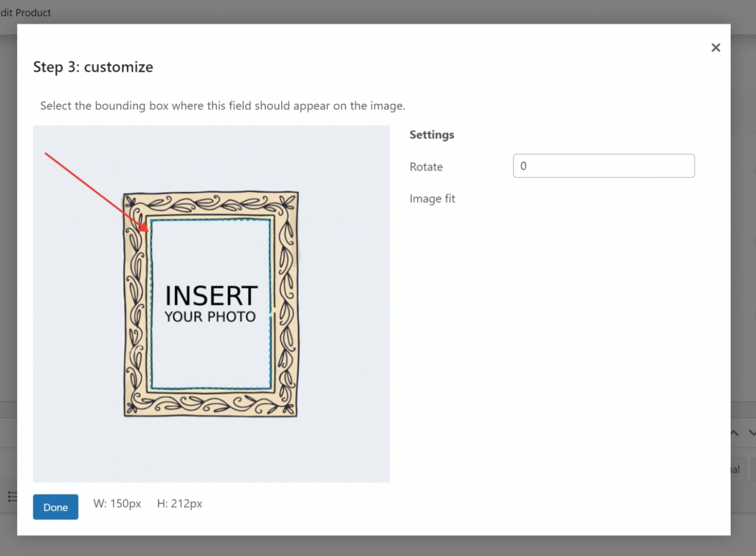Viewport: 756px width, 556px height.
Task: Click the Edit Product heading
Action: coord(26,13)
